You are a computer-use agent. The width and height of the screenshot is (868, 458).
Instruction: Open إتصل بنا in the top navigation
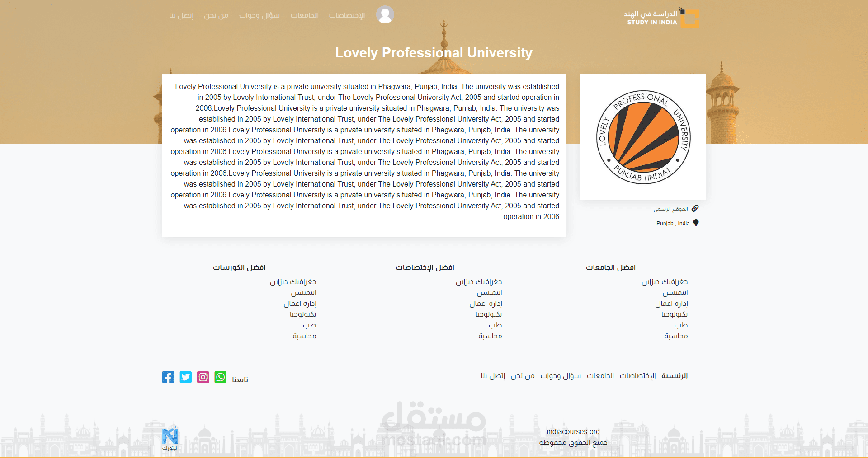[x=181, y=15]
